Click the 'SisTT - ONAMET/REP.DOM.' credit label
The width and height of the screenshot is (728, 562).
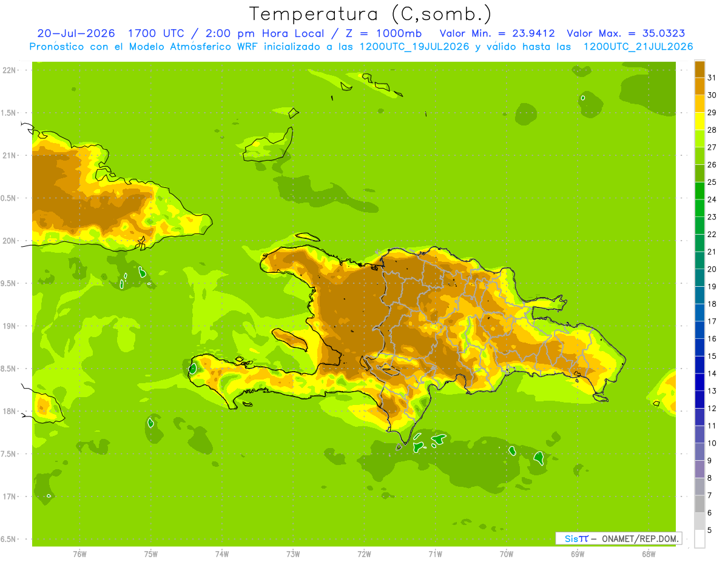(x=618, y=538)
